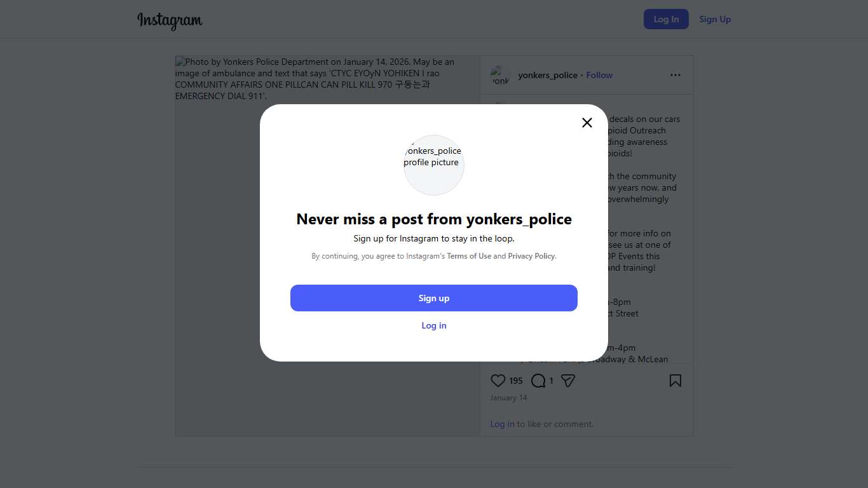Click the heart like icon
Screen dimensions: 868x488
click(498, 381)
